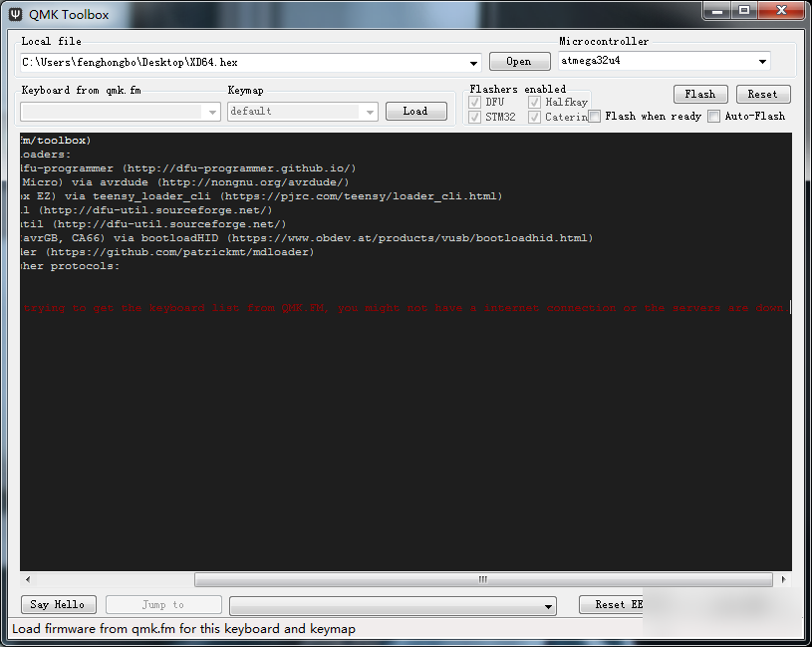
Task: Enable the Flash when ready checkbox
Action: (595, 116)
